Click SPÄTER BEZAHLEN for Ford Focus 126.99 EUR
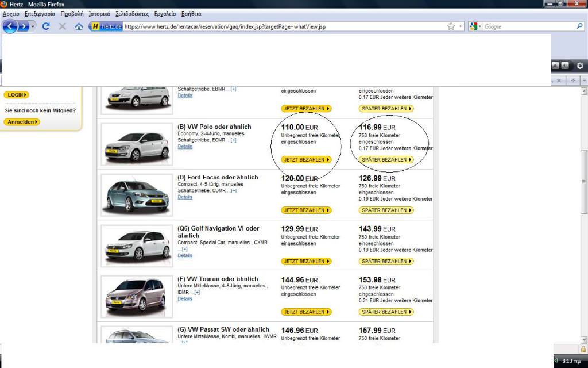Image resolution: width=588 pixels, height=368 pixels. tap(386, 210)
